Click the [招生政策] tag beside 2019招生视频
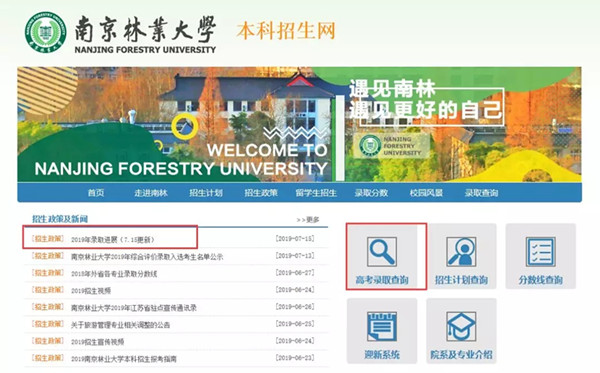Viewport: 600px width, 373px height. pos(48,290)
